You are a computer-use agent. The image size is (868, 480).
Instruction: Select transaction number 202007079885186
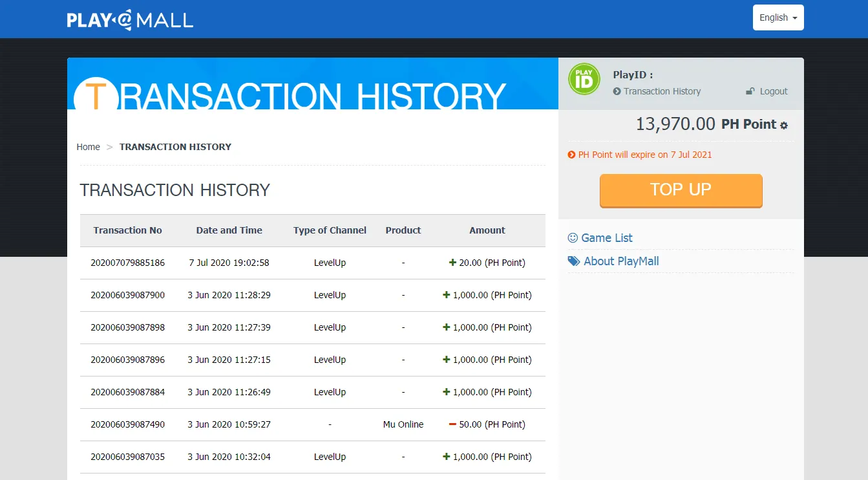[x=128, y=263]
